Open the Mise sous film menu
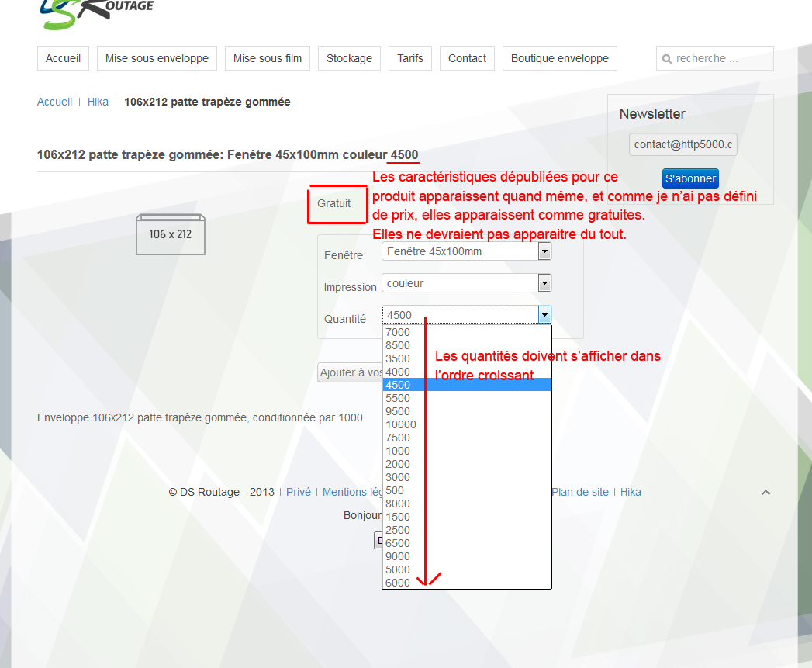812x668 pixels. (x=268, y=58)
